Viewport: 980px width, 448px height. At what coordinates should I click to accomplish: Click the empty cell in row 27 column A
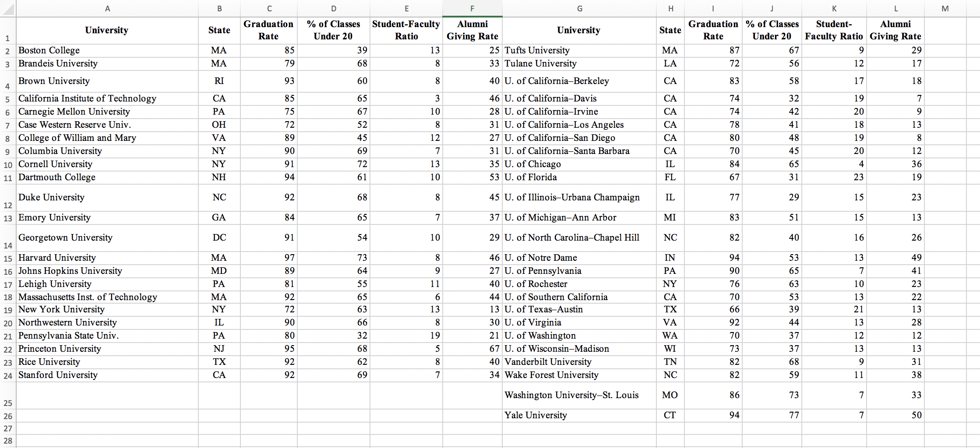(107, 428)
